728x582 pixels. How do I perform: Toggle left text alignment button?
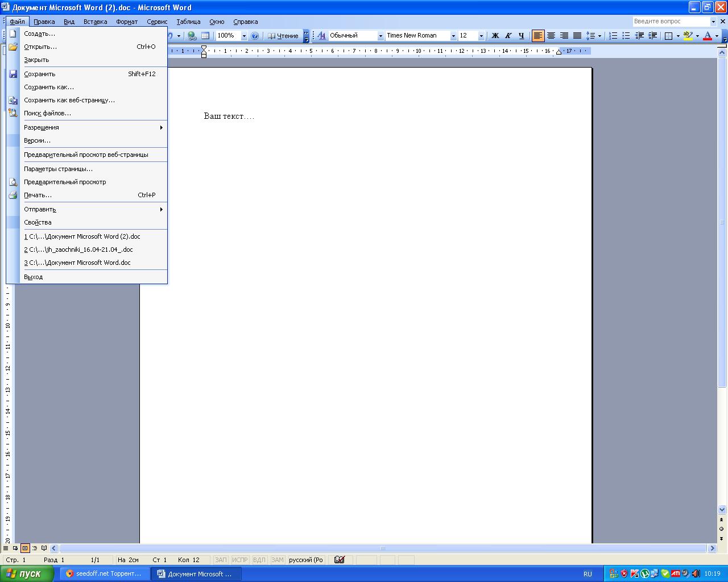tap(538, 36)
